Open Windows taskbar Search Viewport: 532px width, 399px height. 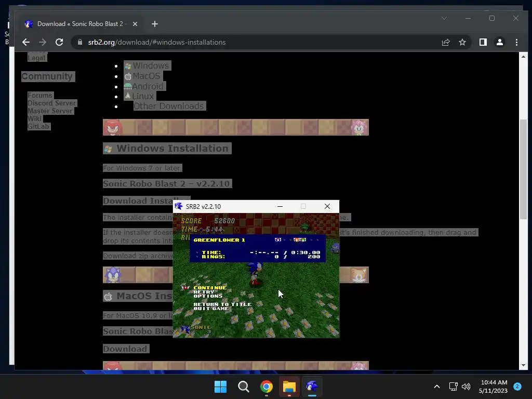click(243, 387)
